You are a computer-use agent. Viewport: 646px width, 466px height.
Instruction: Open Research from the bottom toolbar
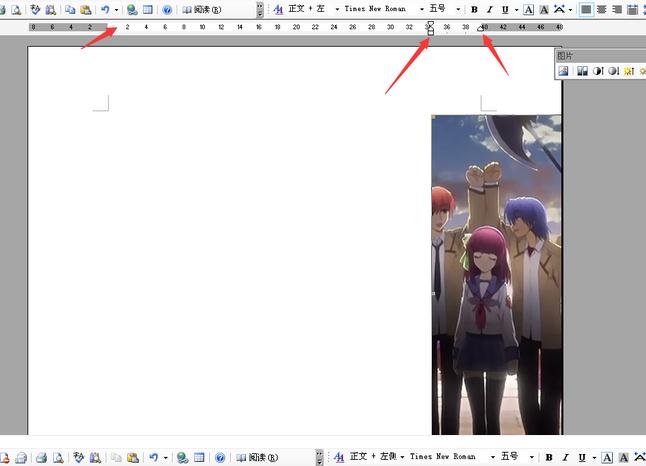95,457
